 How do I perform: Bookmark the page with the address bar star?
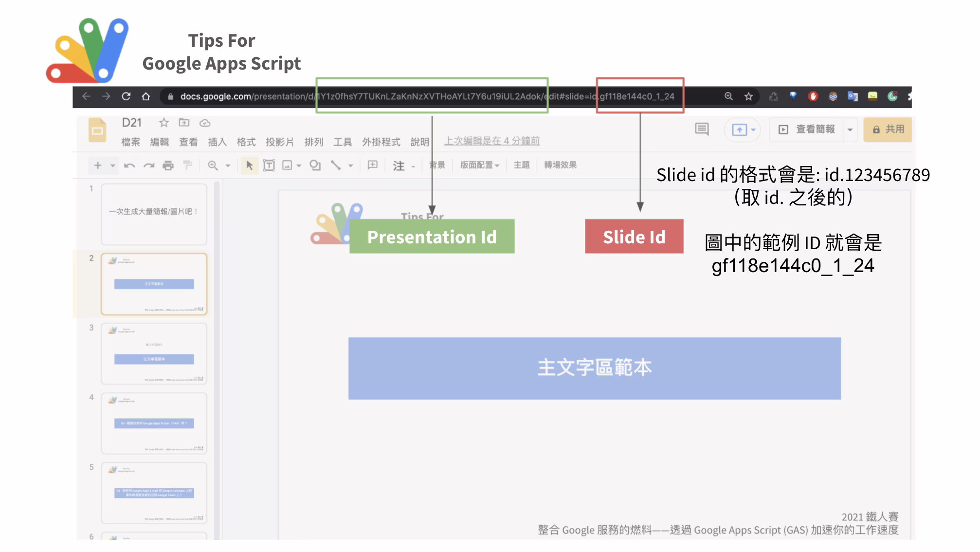click(x=748, y=96)
